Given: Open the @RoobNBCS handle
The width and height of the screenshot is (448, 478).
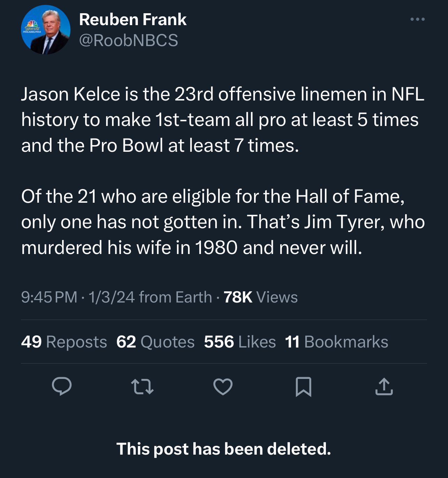Looking at the screenshot, I should 129,40.
